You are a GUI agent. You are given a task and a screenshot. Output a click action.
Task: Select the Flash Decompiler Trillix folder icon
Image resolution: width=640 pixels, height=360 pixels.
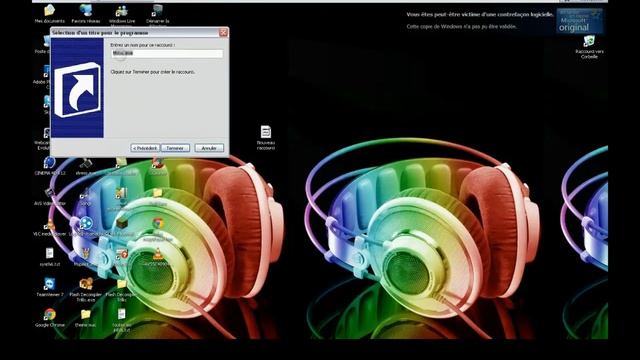[121, 289]
